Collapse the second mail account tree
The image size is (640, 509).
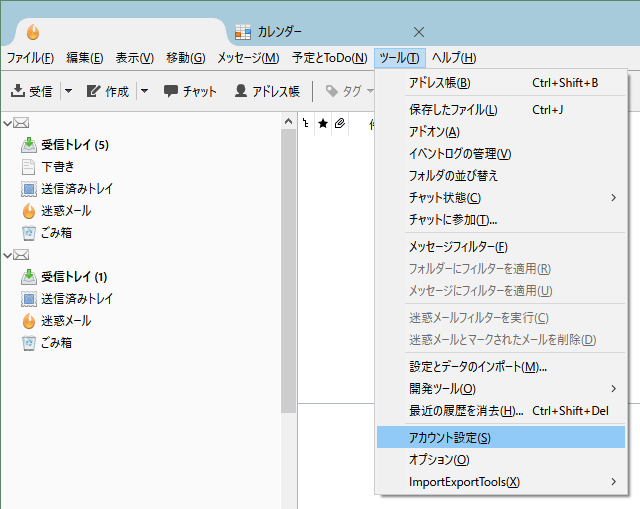[x=8, y=255]
